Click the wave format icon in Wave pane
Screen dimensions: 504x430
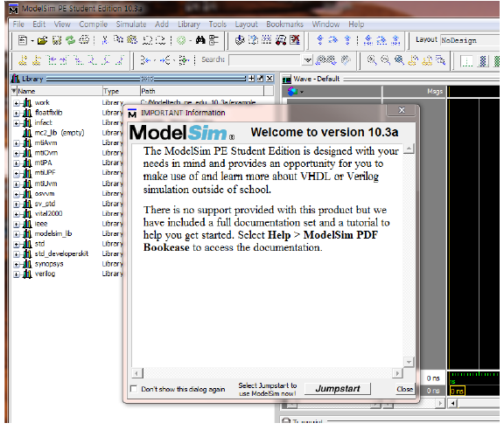click(x=293, y=92)
